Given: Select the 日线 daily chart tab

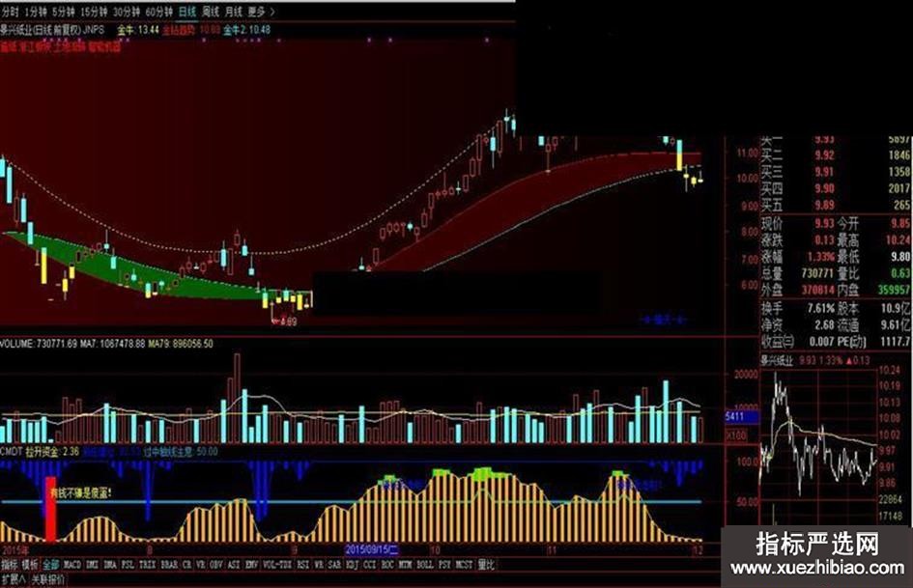Looking at the screenshot, I should [187, 12].
